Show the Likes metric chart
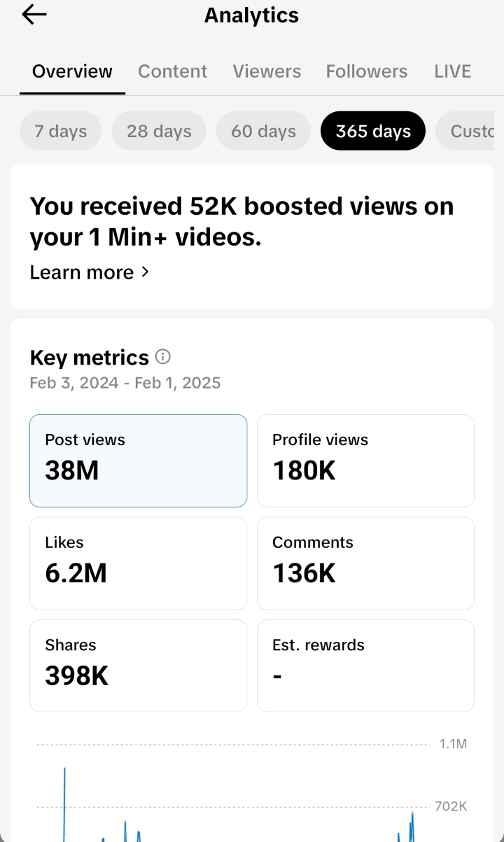 point(139,563)
